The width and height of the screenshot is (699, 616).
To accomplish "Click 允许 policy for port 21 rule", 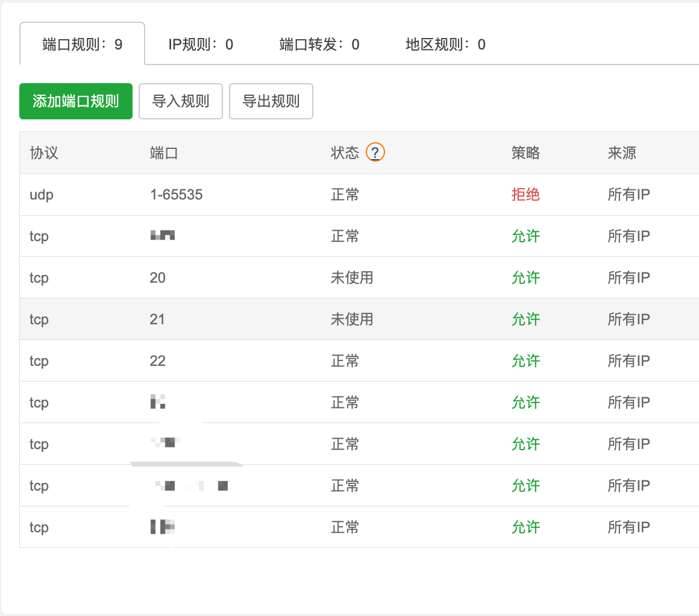I will pos(525,319).
